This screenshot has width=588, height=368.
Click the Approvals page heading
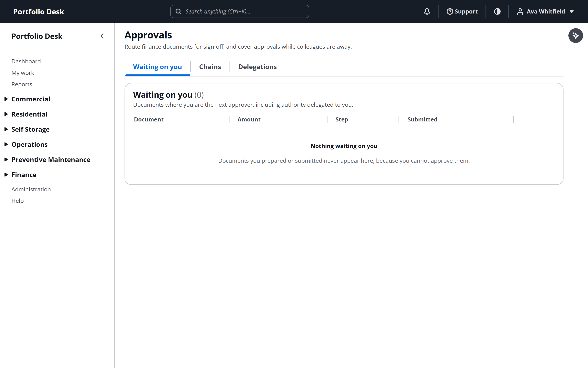tap(148, 35)
